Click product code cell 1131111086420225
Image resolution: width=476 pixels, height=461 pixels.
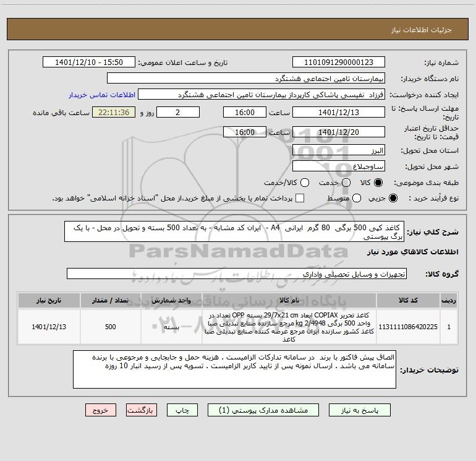[408, 327]
